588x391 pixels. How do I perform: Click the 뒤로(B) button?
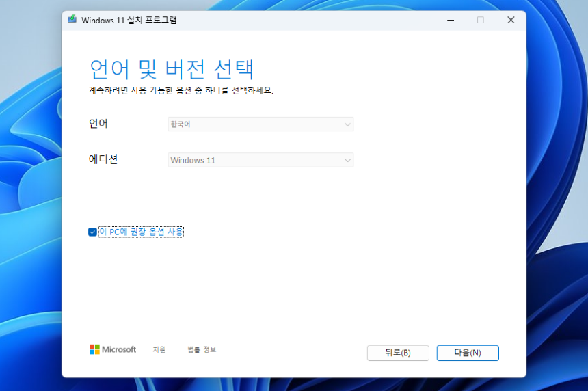398,353
